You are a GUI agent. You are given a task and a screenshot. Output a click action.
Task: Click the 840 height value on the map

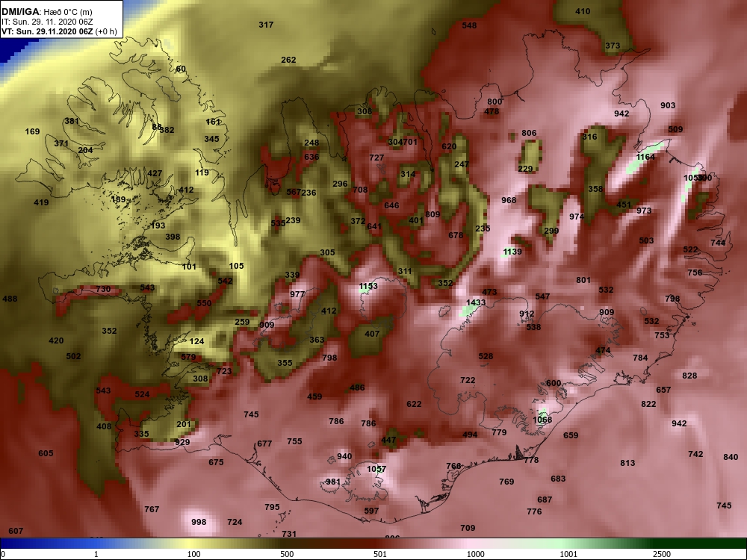pos(731,457)
